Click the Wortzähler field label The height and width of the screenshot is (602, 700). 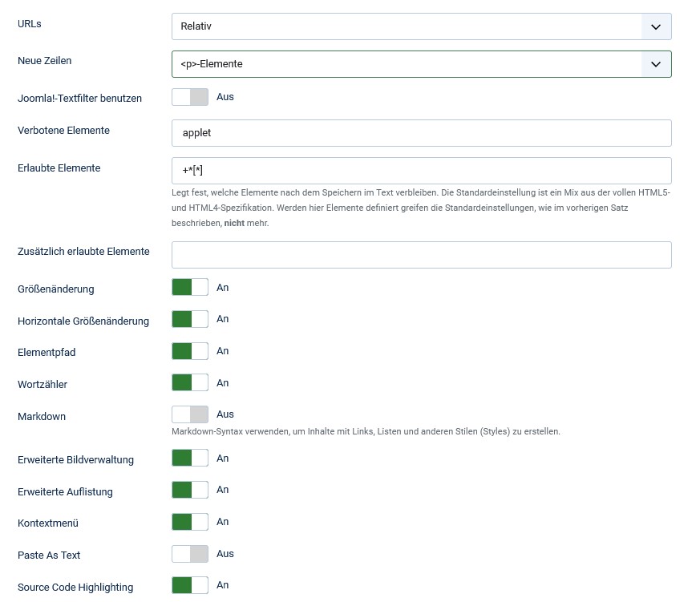point(42,385)
